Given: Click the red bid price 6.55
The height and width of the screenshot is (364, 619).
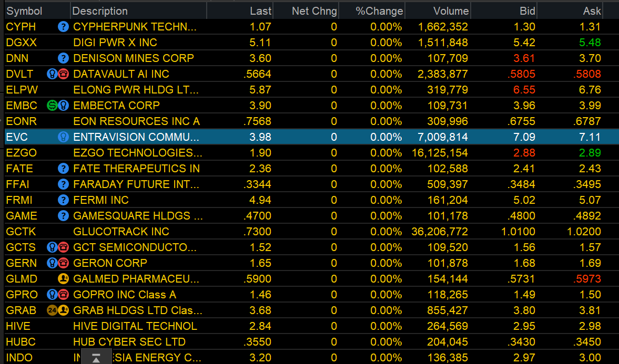Looking at the screenshot, I should point(524,90).
